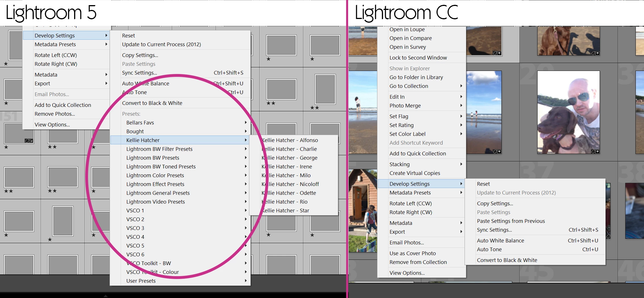Apply Kellie Hatcher - George preset
This screenshot has width=644, height=298.
294,158
